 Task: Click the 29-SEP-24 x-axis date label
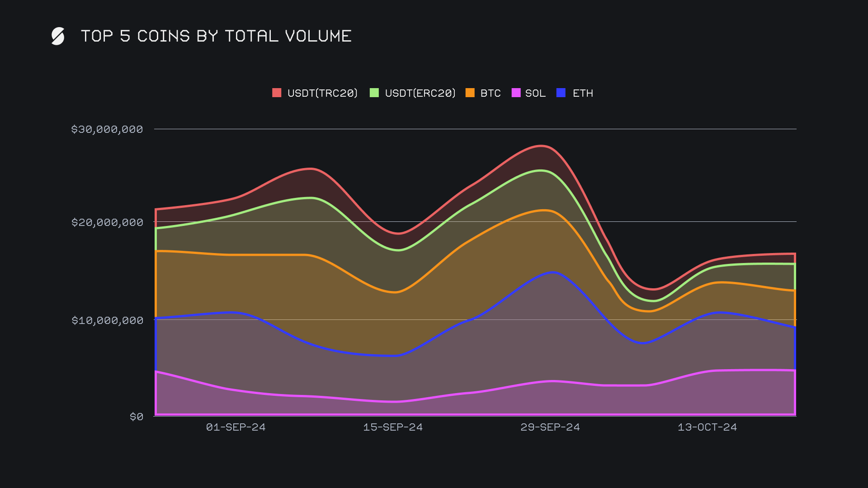[550, 427]
